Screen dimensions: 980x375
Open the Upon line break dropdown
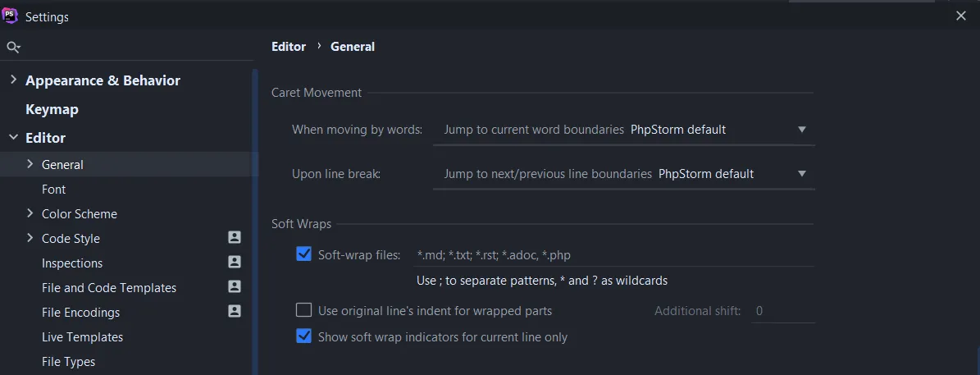[x=623, y=174]
